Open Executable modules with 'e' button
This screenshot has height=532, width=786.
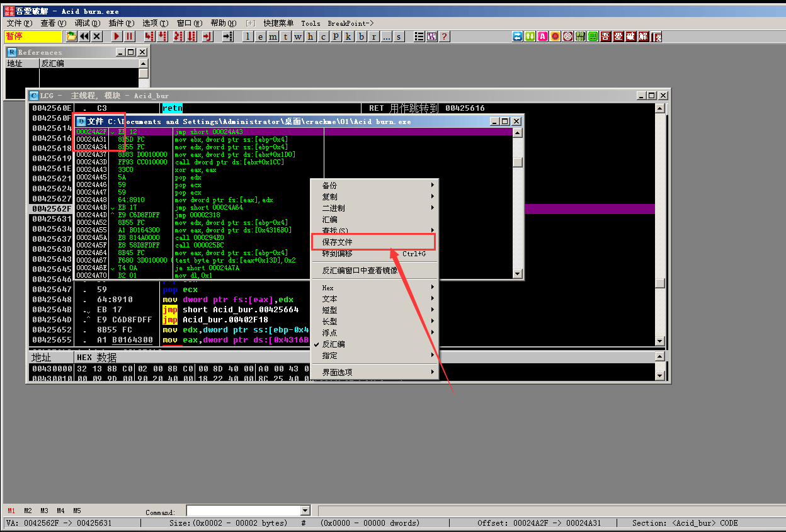[261, 37]
